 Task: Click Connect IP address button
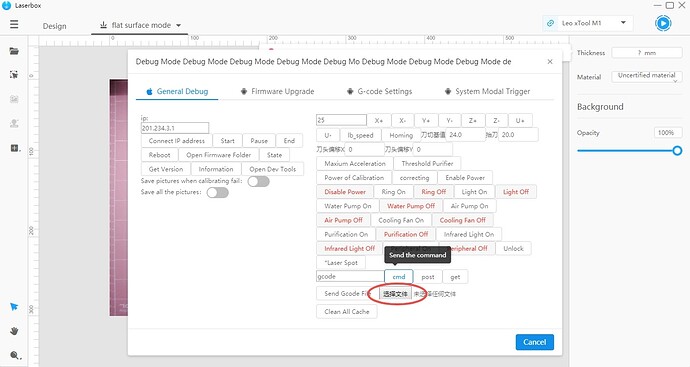coord(176,141)
